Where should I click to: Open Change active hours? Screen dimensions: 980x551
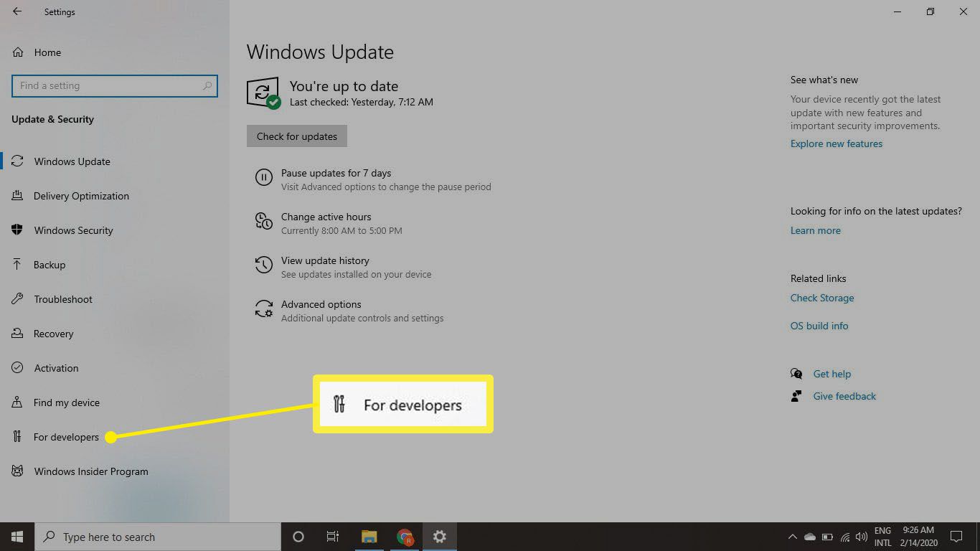tap(326, 217)
